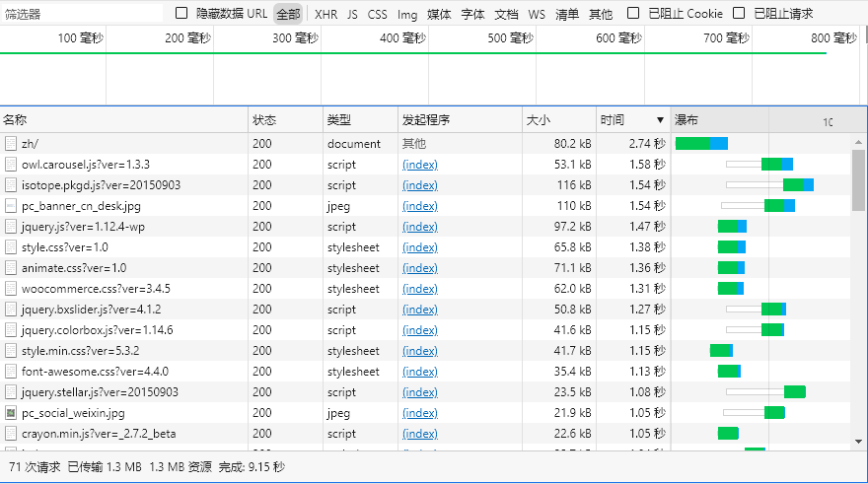Filter requests by XHR type

coord(325,14)
